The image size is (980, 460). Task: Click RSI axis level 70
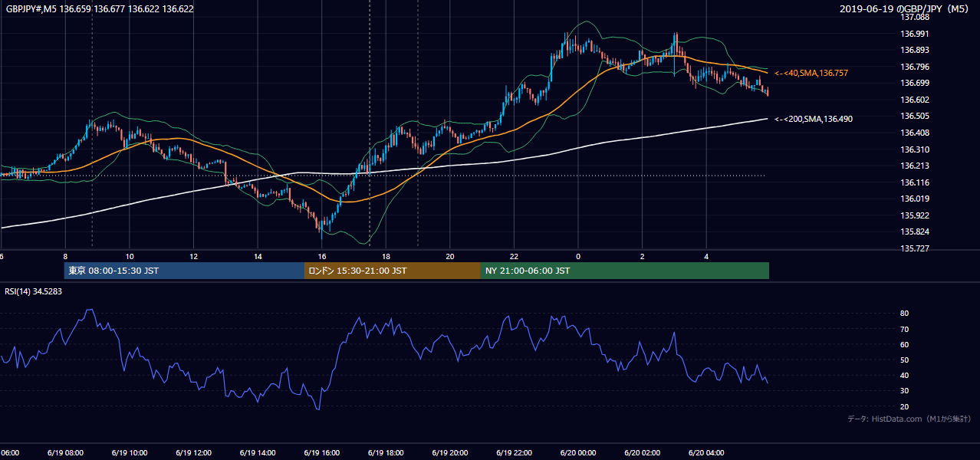click(905, 329)
